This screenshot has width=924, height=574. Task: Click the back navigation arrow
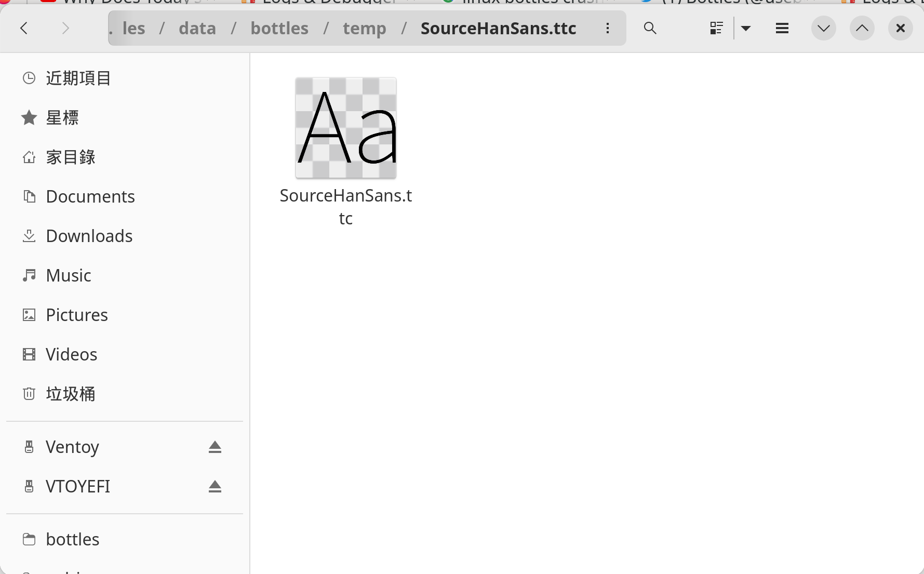coord(24,28)
